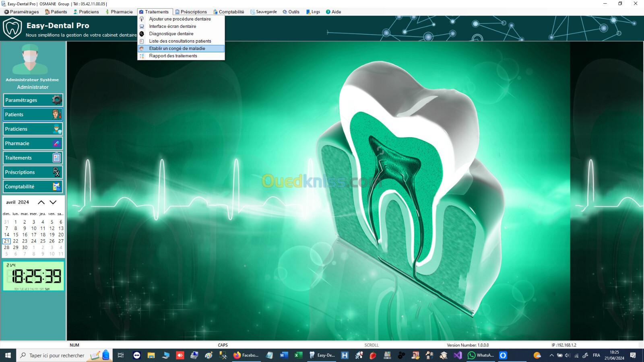Choose Ajouter une procédure dentaire menu entry
Viewport: 644px width, 362px height.
point(180,19)
